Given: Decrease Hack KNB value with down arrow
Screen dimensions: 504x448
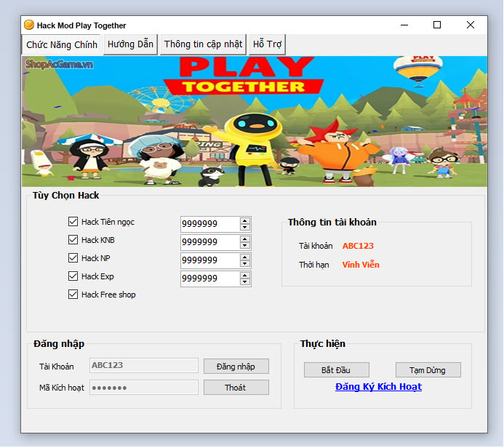Looking at the screenshot, I should coord(245,246).
